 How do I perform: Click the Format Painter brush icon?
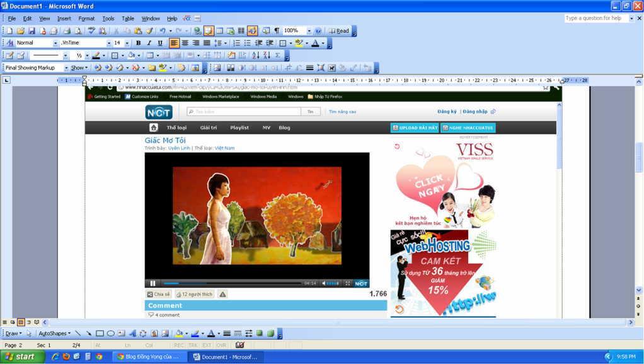click(149, 31)
